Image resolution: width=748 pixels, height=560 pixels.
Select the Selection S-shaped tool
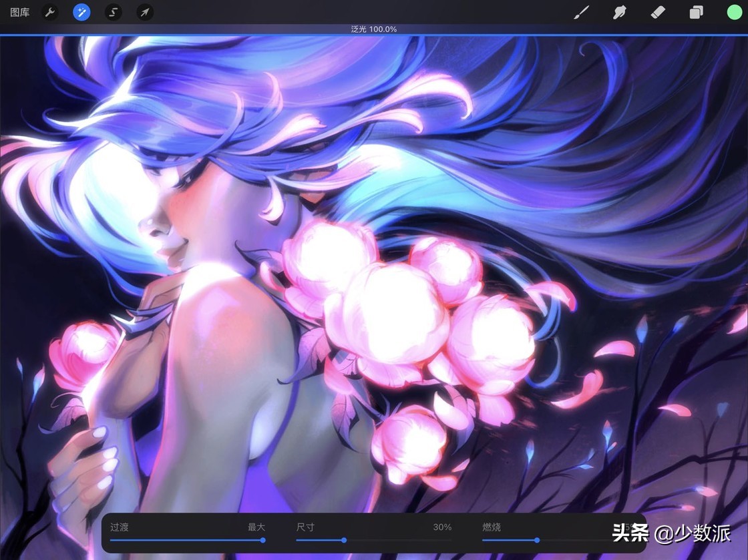tap(114, 13)
